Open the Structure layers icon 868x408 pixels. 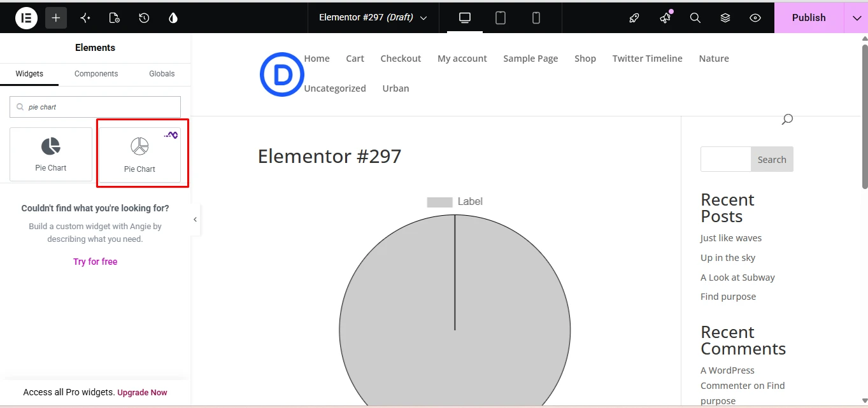[725, 18]
